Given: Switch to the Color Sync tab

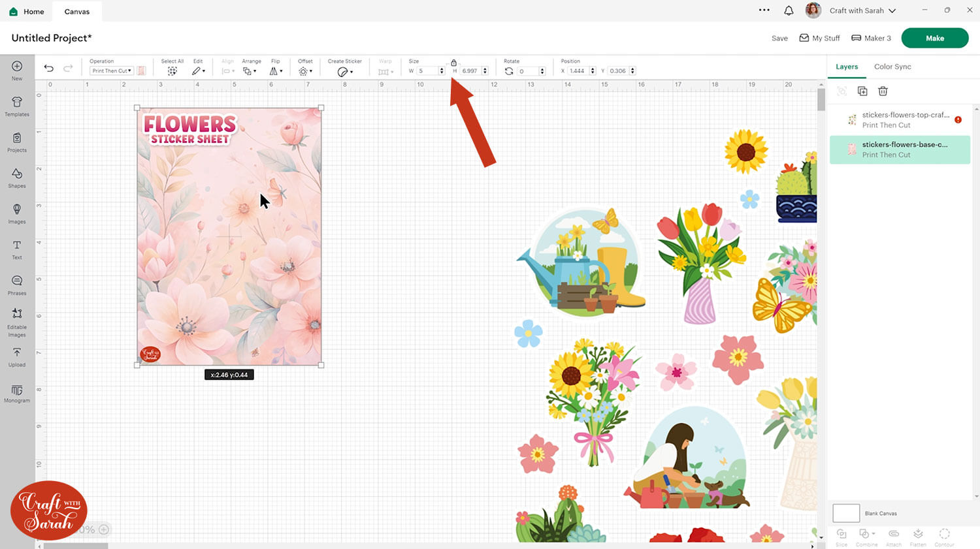Looking at the screenshot, I should click(x=892, y=67).
